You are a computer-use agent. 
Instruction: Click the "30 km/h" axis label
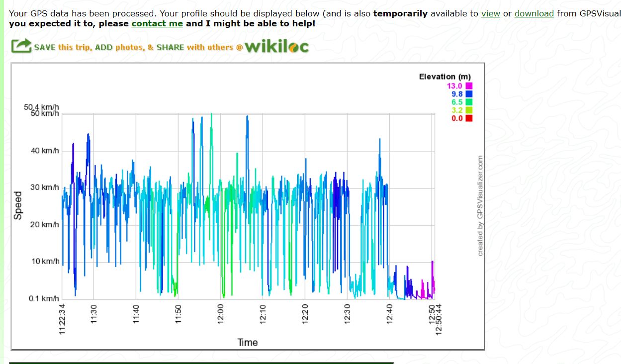point(45,187)
